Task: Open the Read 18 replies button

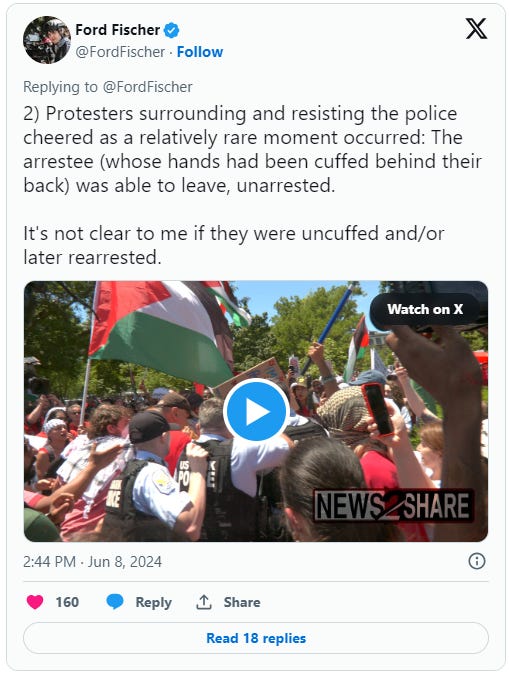Action: coord(256,638)
